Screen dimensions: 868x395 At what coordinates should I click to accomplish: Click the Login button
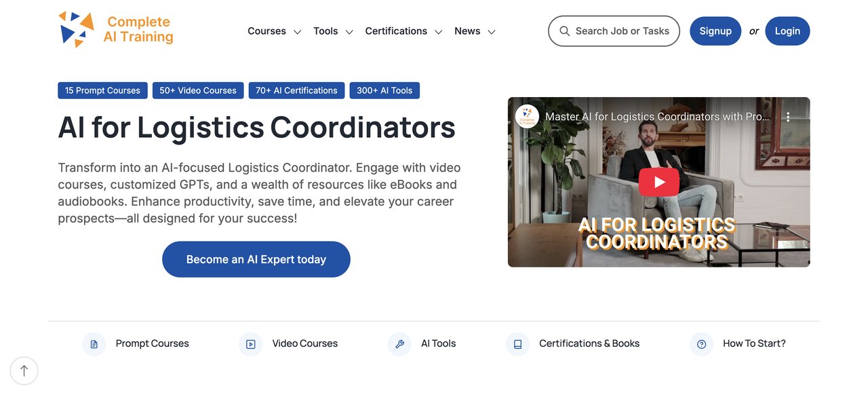tap(787, 31)
